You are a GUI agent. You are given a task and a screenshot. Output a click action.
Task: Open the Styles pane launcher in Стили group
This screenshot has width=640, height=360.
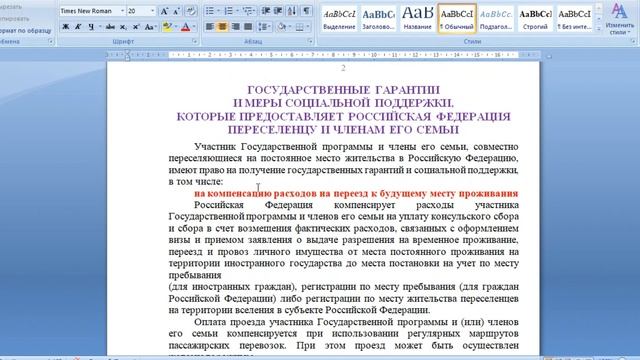click(633, 42)
